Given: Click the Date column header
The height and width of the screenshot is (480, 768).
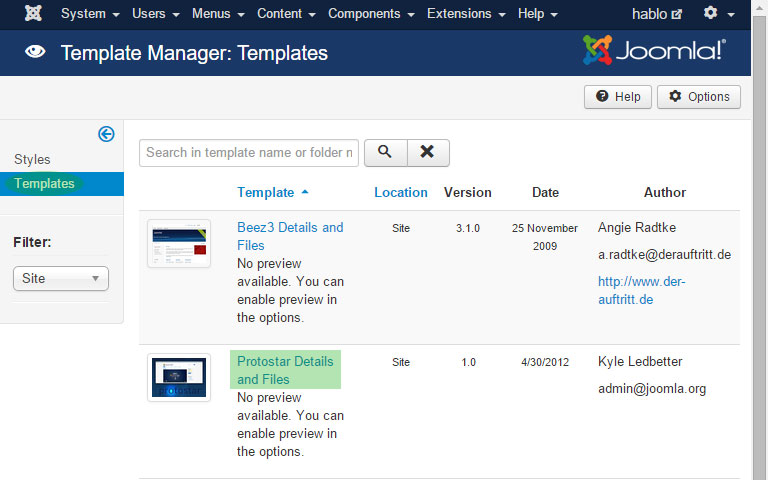Looking at the screenshot, I should 545,192.
